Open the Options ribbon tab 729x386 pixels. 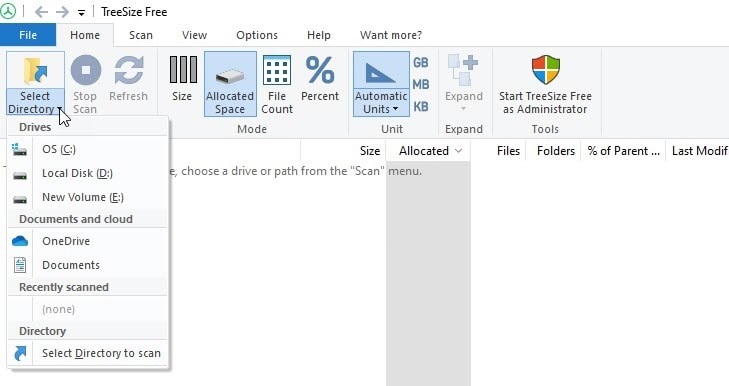click(x=257, y=35)
